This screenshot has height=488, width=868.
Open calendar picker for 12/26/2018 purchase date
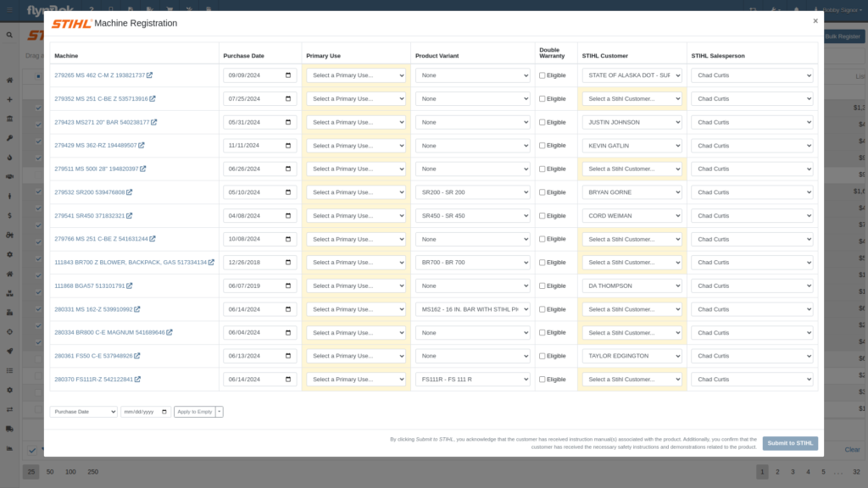point(288,263)
